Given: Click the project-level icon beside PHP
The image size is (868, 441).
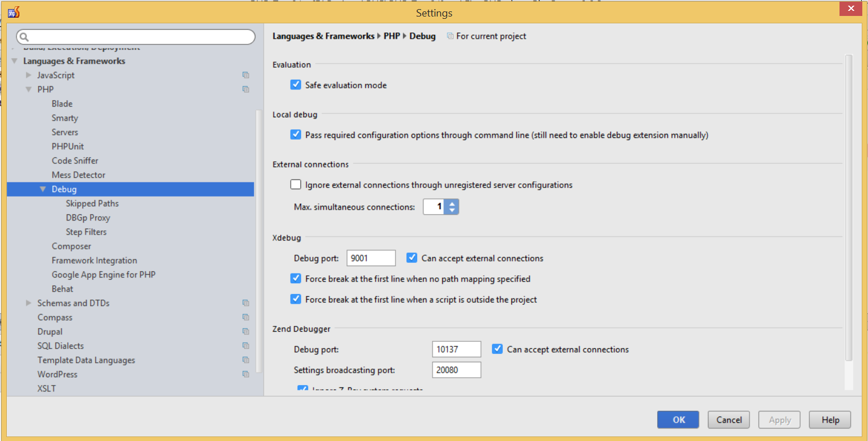Looking at the screenshot, I should (x=246, y=89).
